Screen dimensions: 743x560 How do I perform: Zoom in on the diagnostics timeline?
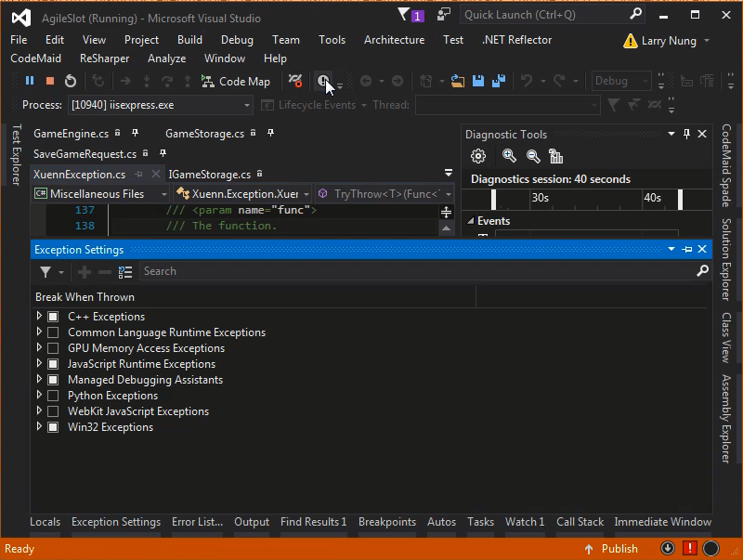[509, 156]
